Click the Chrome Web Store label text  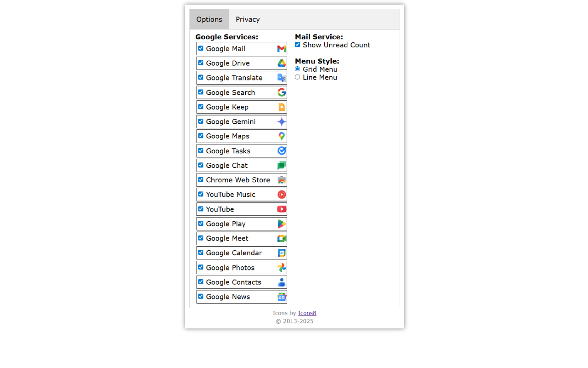coord(238,180)
